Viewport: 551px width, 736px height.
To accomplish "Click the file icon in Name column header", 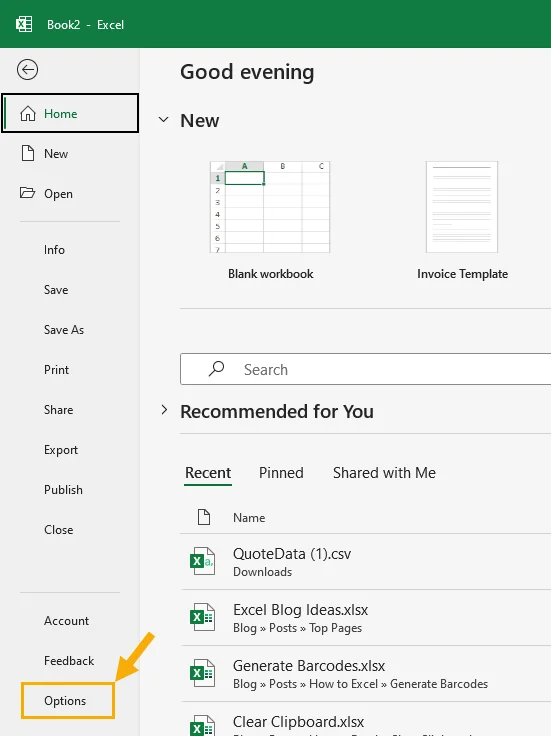I will coord(204,517).
